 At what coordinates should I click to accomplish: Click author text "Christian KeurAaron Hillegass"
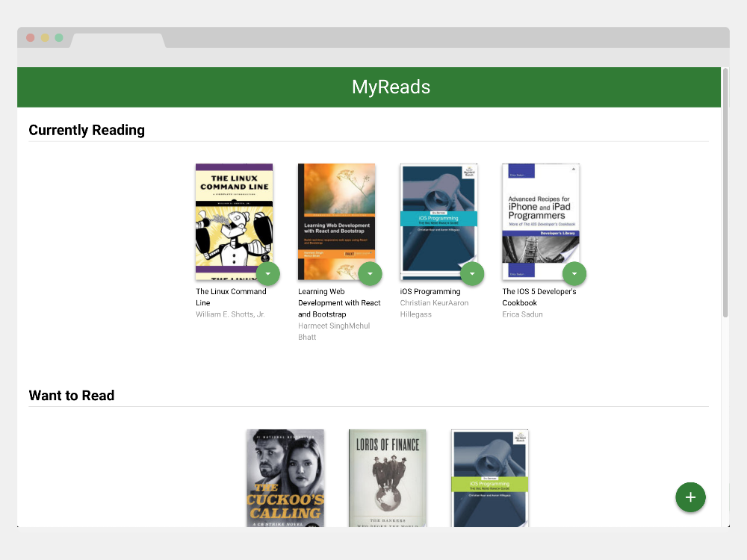click(435, 308)
